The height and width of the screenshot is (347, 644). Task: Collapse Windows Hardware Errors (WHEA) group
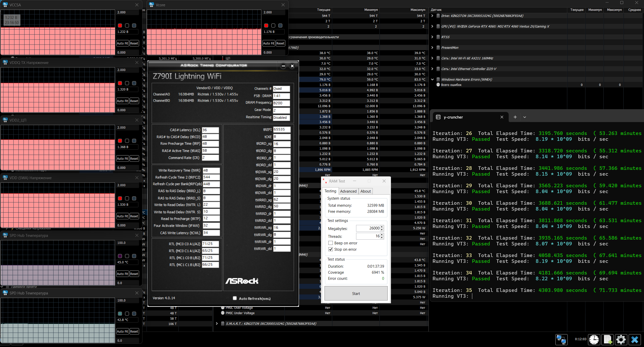point(432,79)
